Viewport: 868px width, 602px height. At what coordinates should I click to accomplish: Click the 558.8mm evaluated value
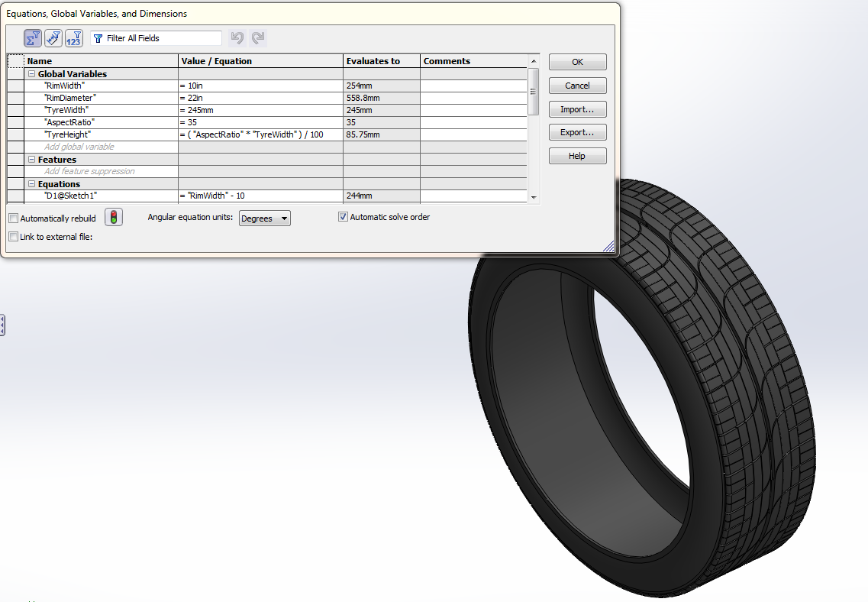(363, 98)
